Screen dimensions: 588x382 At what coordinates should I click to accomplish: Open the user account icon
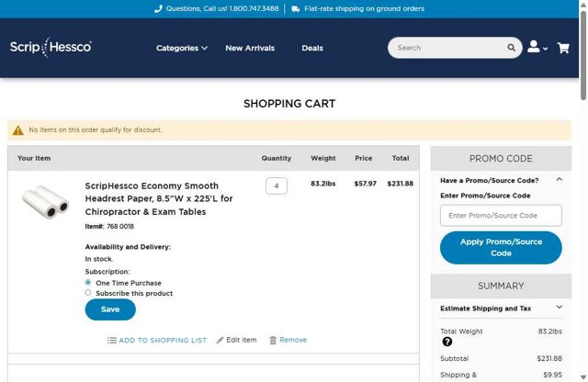[x=533, y=47]
